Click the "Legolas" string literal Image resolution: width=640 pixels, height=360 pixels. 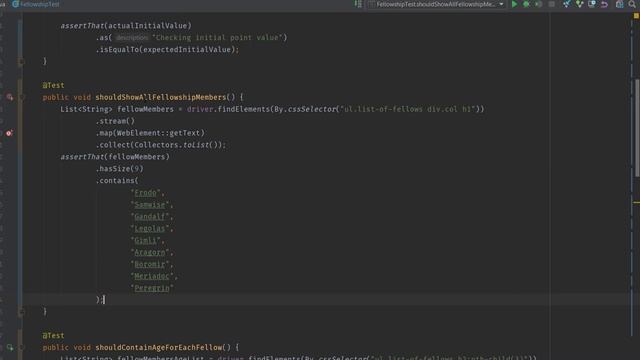(x=150, y=228)
